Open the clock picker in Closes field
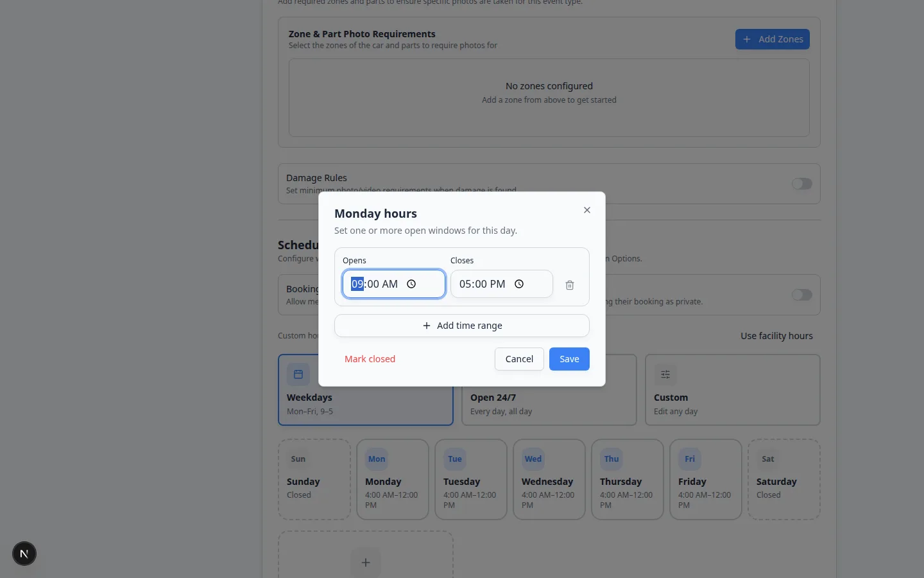 [519, 284]
